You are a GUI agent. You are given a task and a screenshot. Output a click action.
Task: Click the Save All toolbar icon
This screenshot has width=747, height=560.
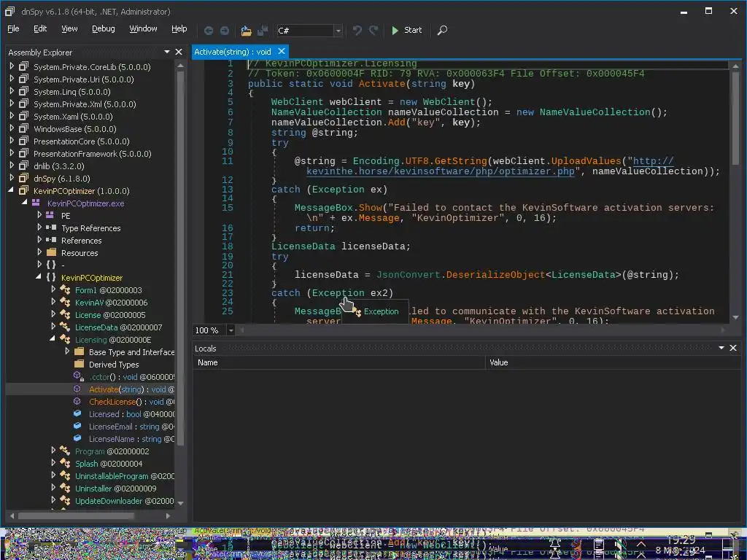click(x=262, y=30)
